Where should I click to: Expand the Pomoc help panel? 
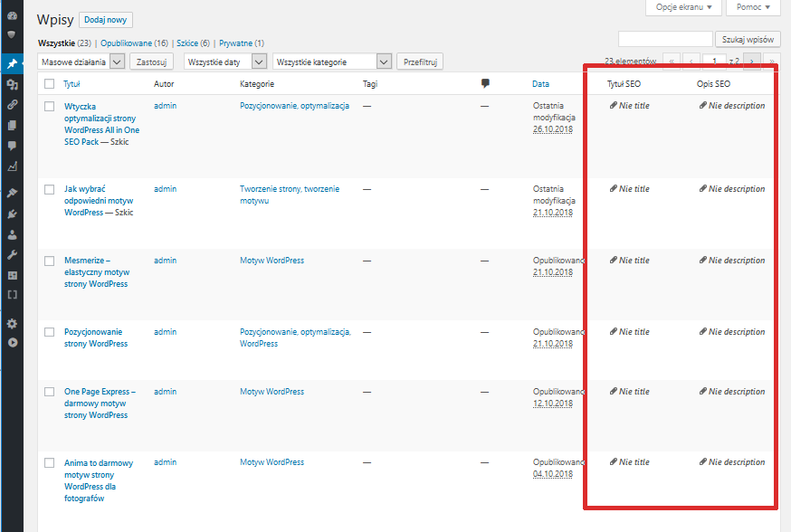click(753, 7)
